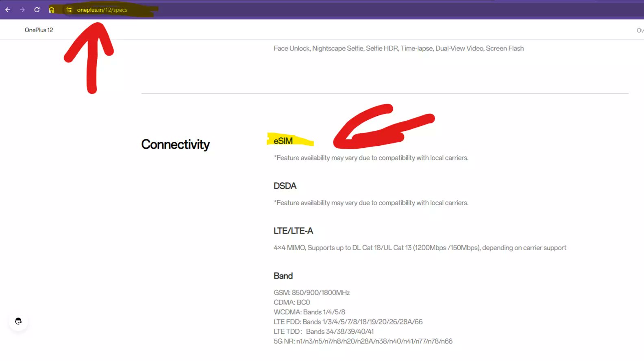644x361 pixels.
Task: Open the support chat headset icon
Action: point(18,321)
